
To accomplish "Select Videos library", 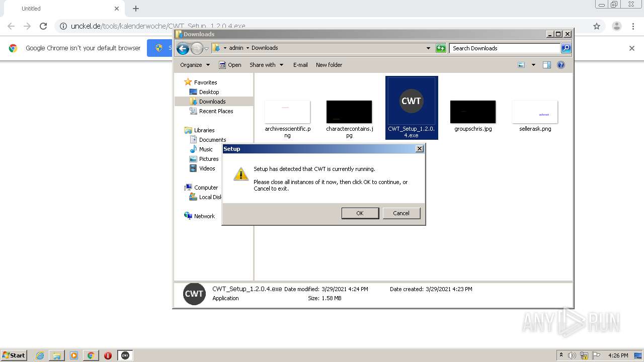I will coord(207,168).
